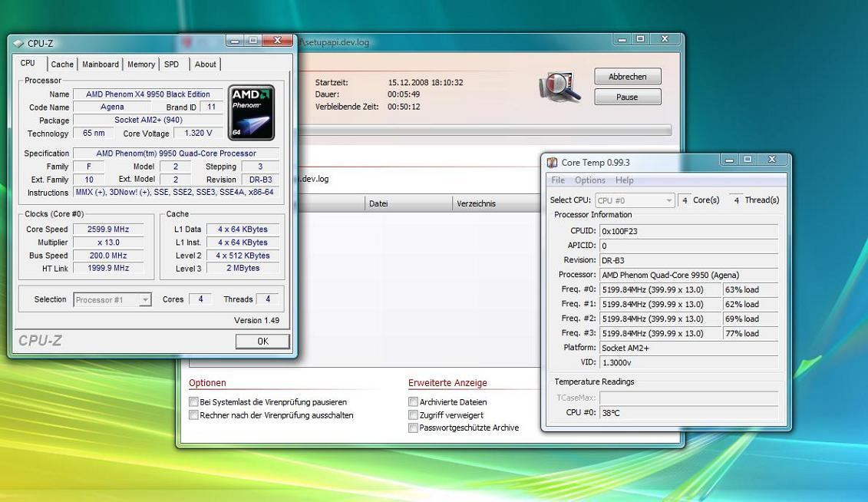The width and height of the screenshot is (868, 502).
Task: Click the Verbleibende Zeit value 00:50:12
Action: coord(404,106)
